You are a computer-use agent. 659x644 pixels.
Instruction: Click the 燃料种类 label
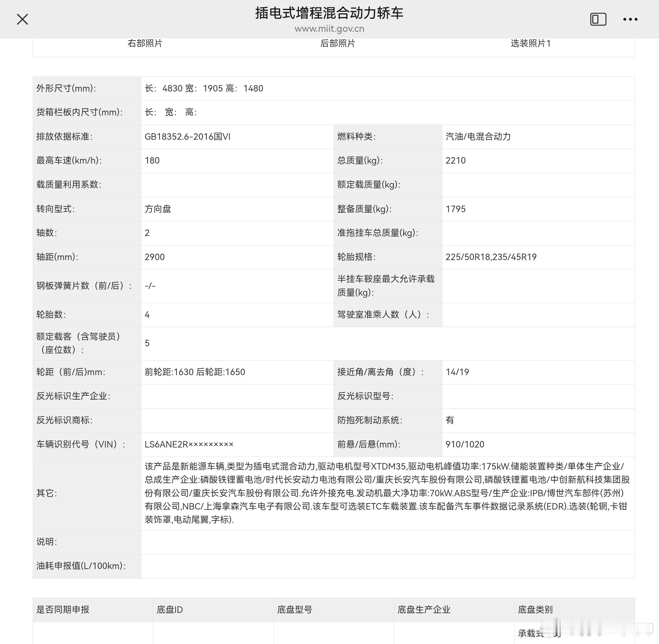[x=357, y=137]
